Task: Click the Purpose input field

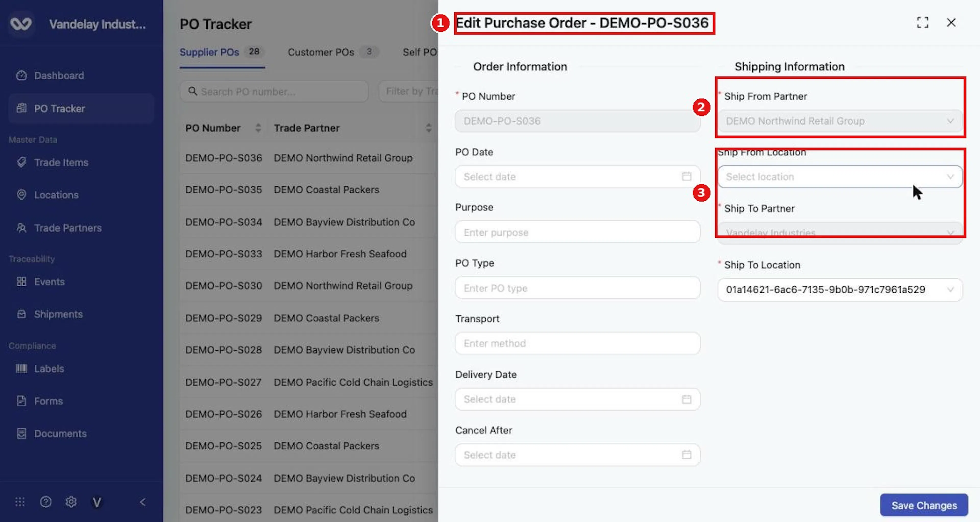Action: 577,232
